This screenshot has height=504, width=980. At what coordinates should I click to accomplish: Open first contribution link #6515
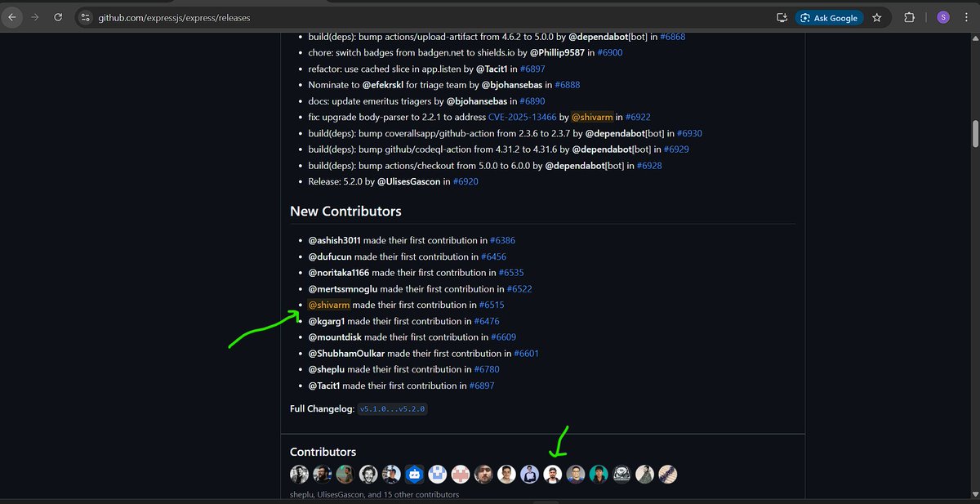pos(492,305)
